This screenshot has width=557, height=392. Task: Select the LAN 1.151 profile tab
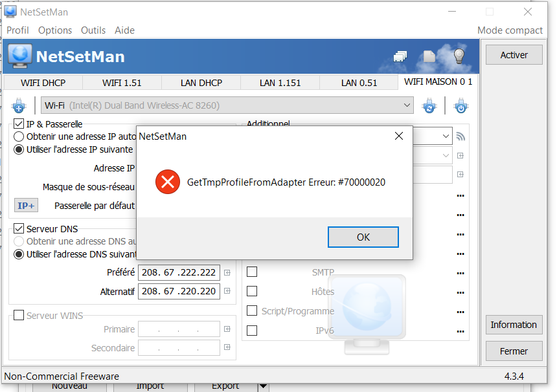(280, 83)
